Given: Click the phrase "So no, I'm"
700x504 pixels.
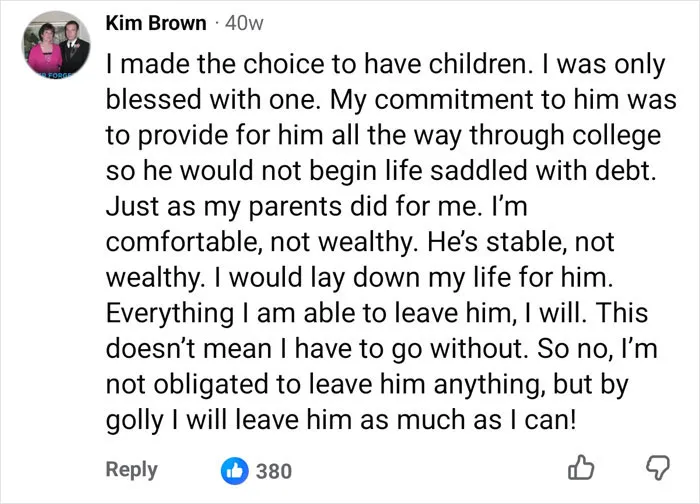Looking at the screenshot, I should [x=597, y=349].
